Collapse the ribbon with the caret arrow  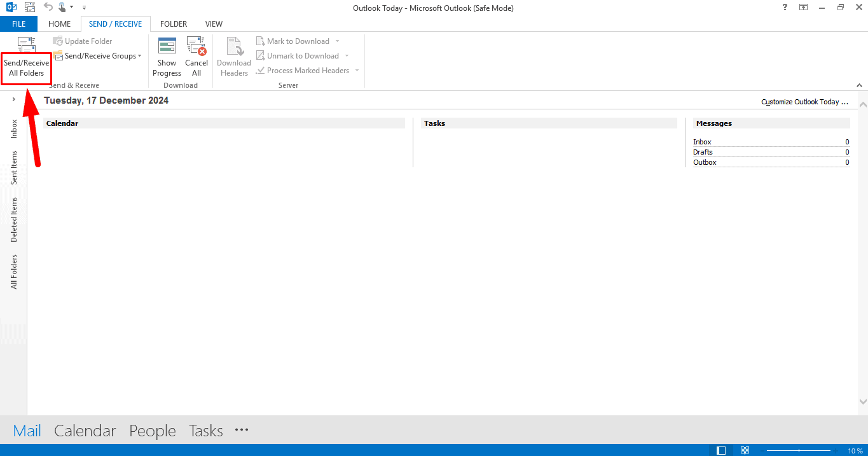click(860, 85)
